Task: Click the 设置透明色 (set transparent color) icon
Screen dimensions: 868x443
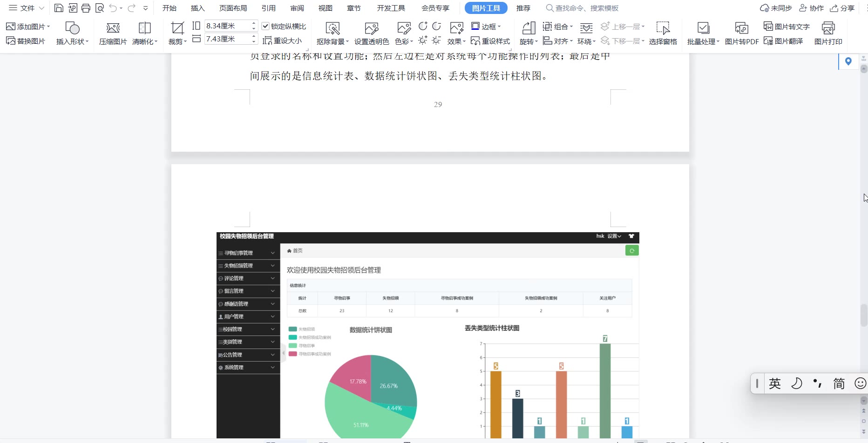Action: (372, 28)
